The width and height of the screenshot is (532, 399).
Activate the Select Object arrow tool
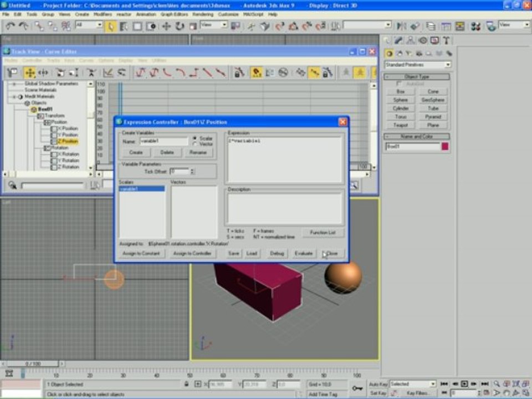click(110, 26)
